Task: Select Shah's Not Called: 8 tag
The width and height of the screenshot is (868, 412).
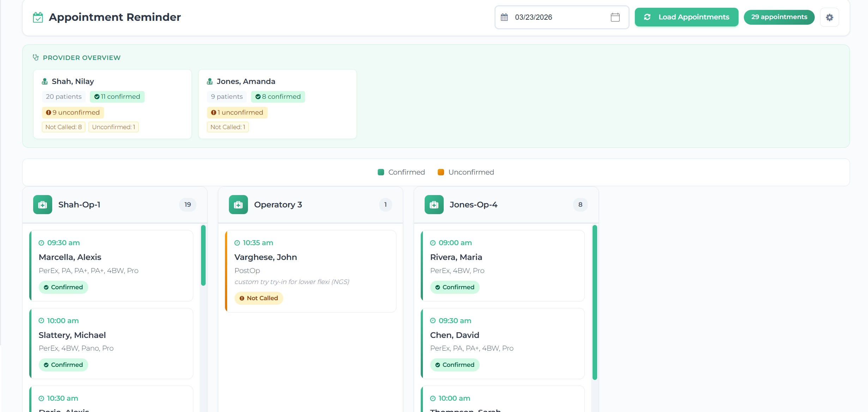Action: click(x=63, y=127)
